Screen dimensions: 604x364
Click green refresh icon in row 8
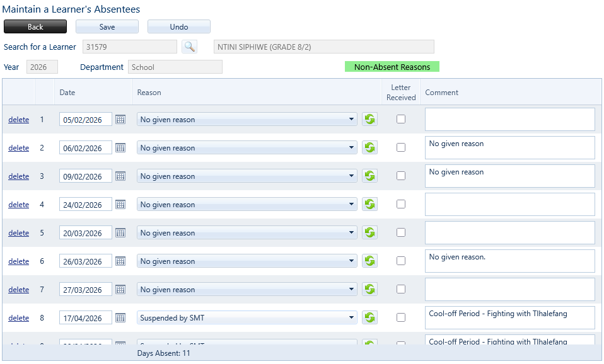click(x=370, y=317)
